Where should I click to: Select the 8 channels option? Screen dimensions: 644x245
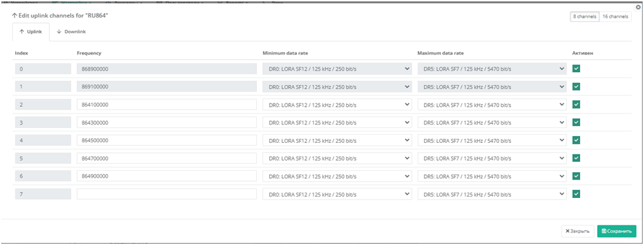pyautogui.click(x=585, y=17)
